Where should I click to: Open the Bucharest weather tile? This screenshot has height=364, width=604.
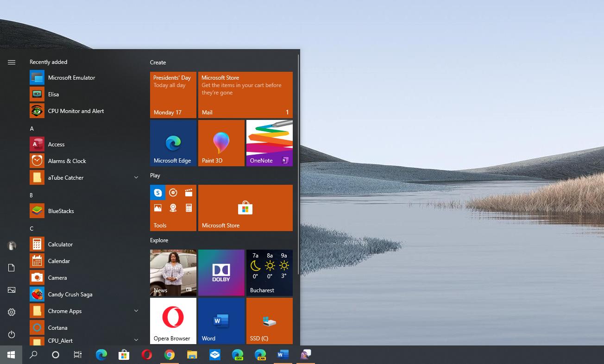[270, 273]
